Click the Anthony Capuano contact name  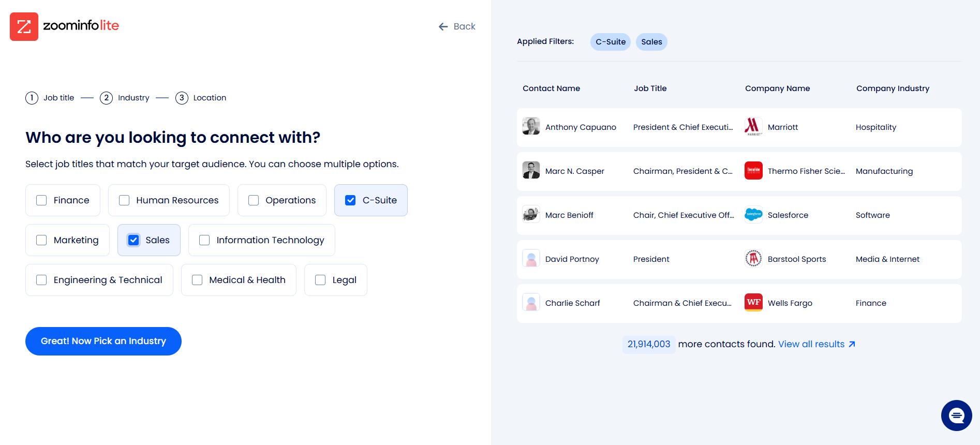tap(581, 127)
